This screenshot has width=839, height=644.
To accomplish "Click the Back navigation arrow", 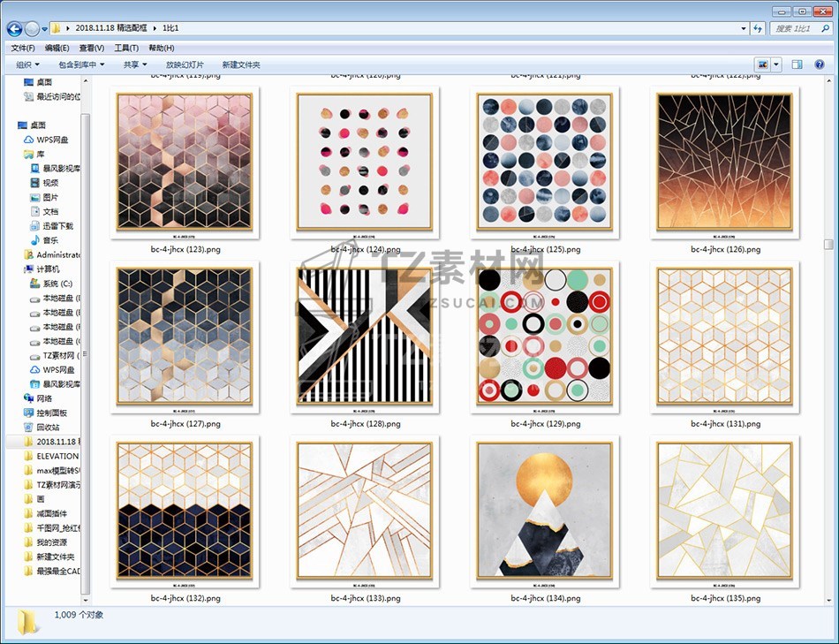I will click(15, 29).
